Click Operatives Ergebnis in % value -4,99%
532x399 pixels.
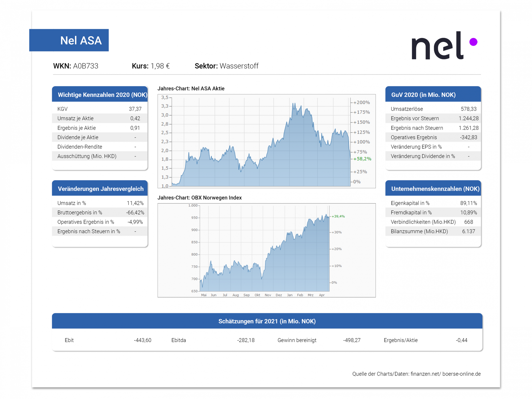coord(135,222)
